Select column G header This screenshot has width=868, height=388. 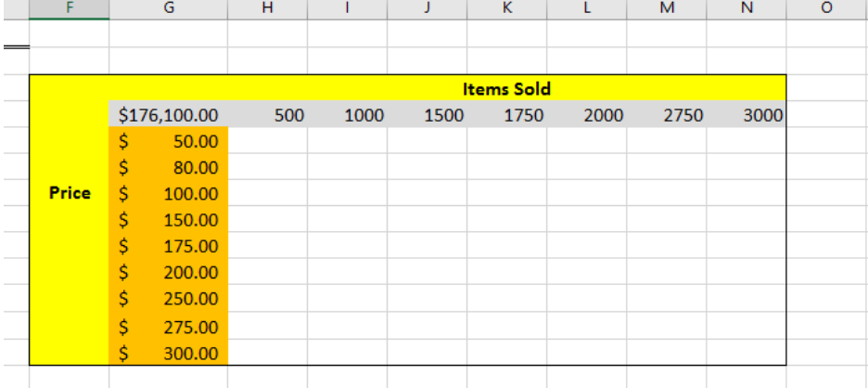pos(168,9)
